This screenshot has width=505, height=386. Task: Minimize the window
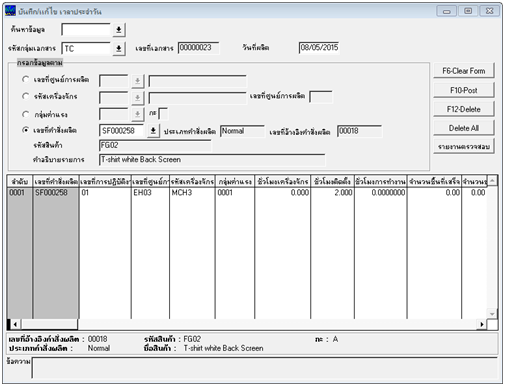click(447, 11)
